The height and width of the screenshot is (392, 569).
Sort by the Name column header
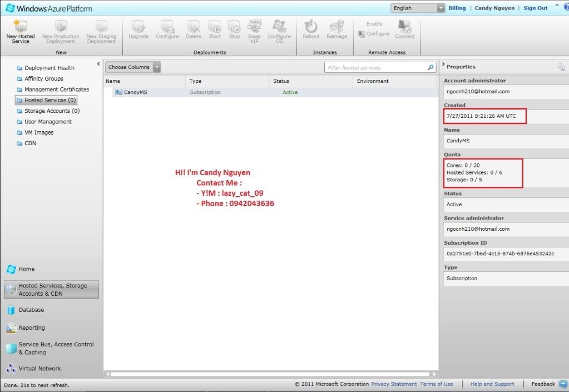tap(145, 81)
